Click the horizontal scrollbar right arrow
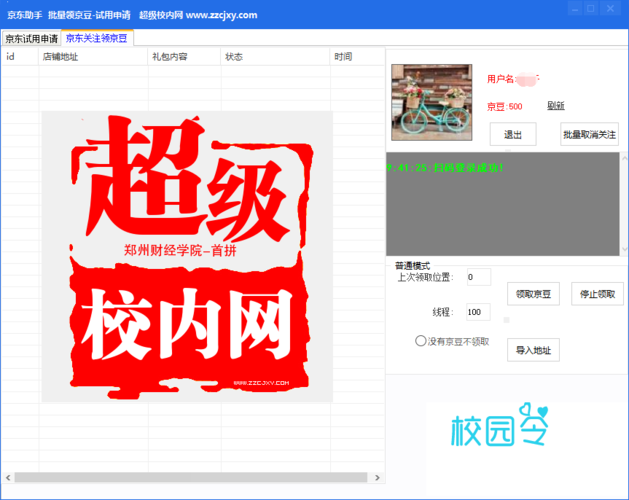 click(377, 478)
